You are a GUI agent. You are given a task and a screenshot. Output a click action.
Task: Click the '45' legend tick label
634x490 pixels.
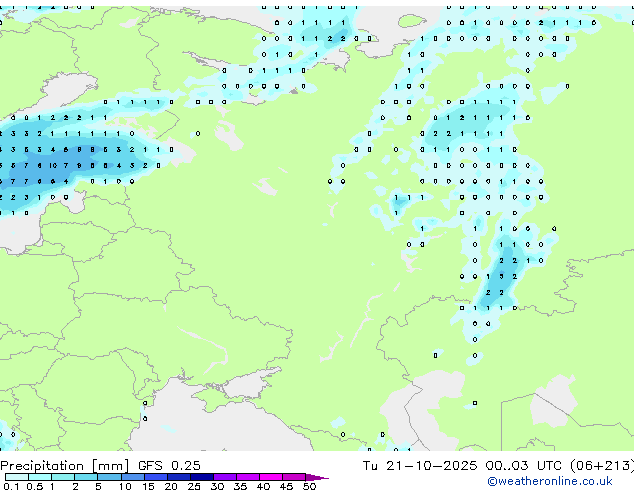[286, 486]
